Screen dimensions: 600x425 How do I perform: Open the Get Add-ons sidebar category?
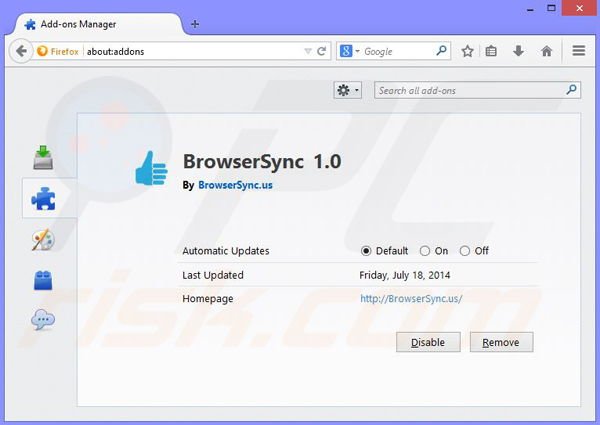pyautogui.click(x=43, y=158)
